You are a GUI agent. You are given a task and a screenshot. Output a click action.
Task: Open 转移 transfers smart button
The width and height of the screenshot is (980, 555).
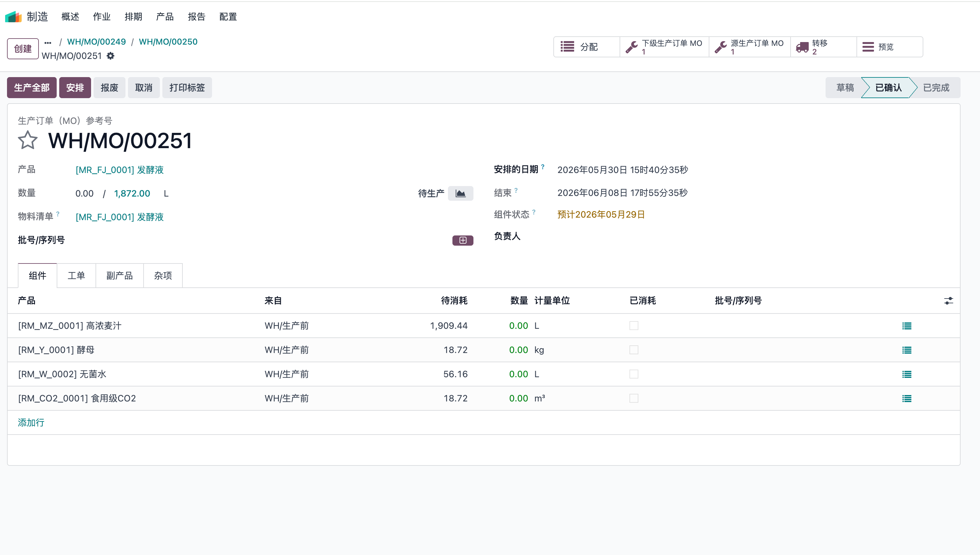click(x=823, y=47)
